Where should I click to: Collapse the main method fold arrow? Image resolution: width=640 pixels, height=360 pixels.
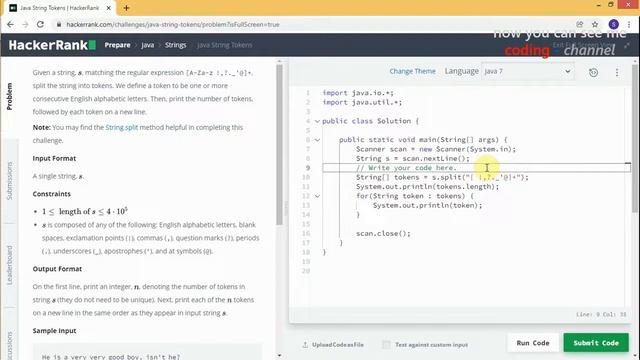click(317, 140)
